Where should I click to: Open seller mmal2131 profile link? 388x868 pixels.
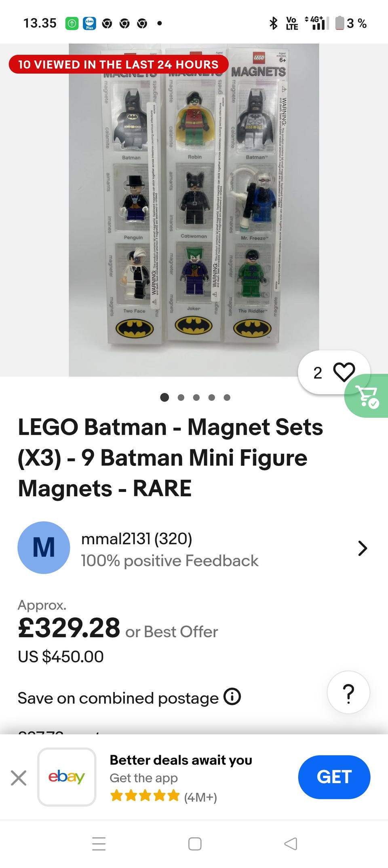point(137,539)
